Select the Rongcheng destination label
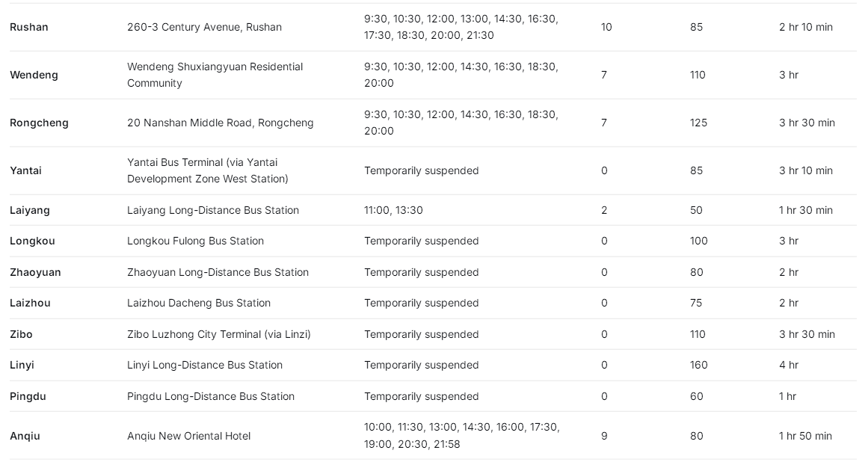Screen dimensions: 868x465 click(x=39, y=123)
